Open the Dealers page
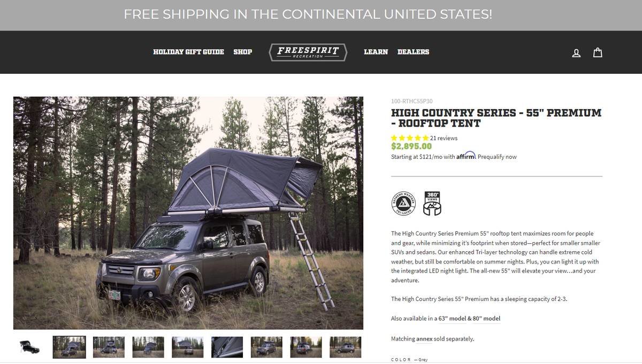 coord(413,52)
